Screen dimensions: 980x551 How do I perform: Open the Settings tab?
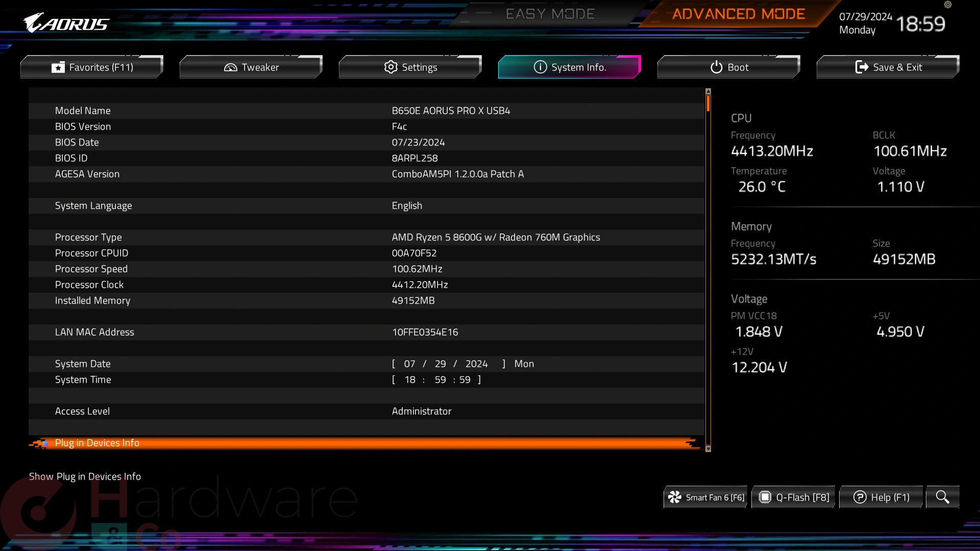[410, 67]
